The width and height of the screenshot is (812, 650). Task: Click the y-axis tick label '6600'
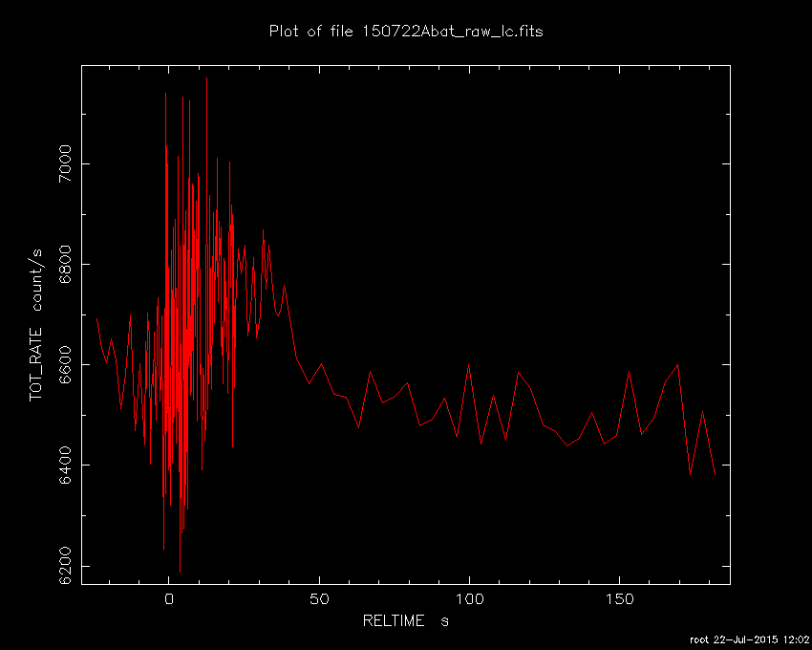coord(65,365)
